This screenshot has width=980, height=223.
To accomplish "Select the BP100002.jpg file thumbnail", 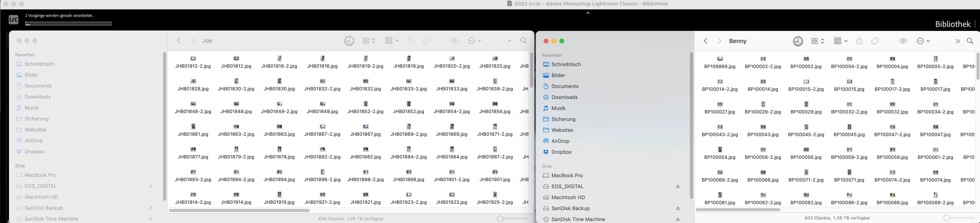I will point(806,59).
